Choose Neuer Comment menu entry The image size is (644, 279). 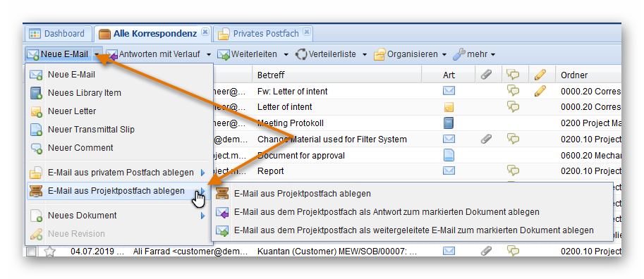[119, 148]
